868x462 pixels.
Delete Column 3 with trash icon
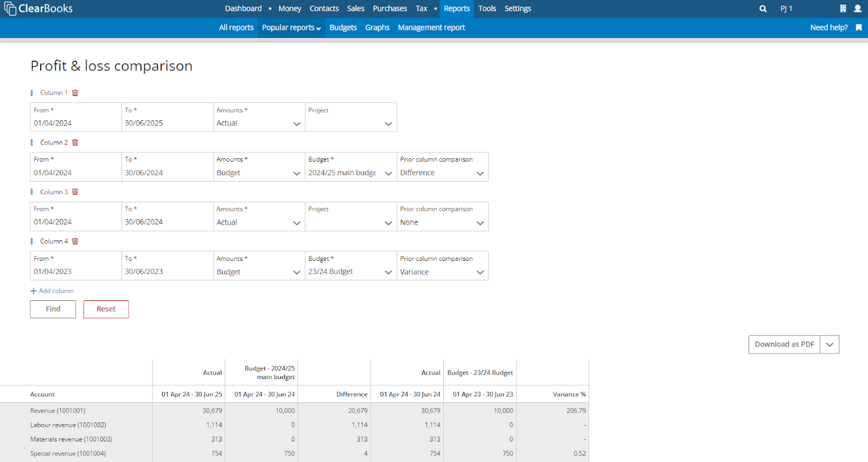pyautogui.click(x=75, y=192)
